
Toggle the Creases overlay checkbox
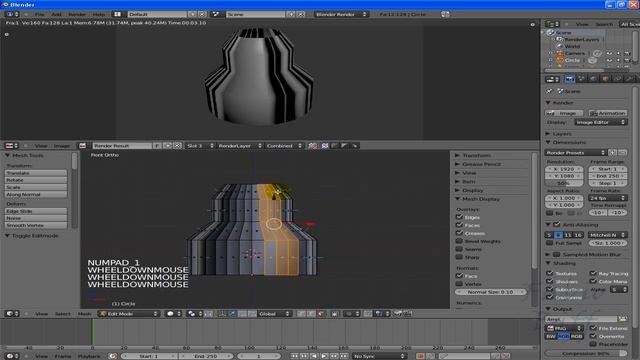point(459,233)
